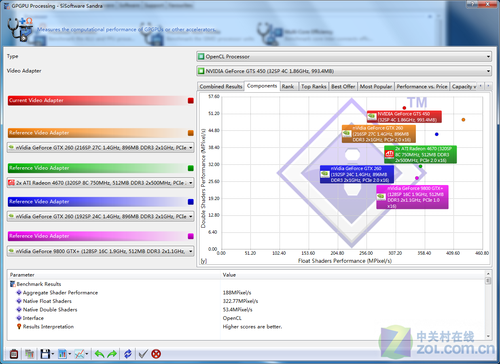Open the Best Offer tab
Viewport: 500px width, 364px height.
point(343,86)
